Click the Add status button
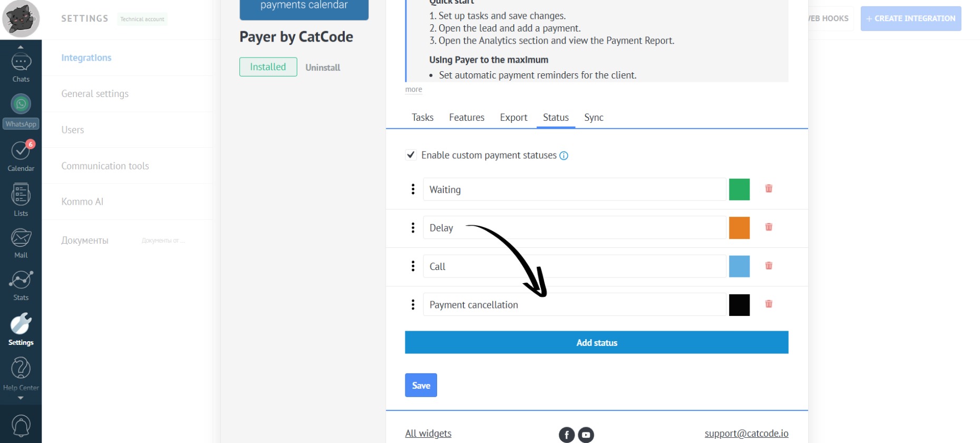The image size is (980, 443). (596, 343)
